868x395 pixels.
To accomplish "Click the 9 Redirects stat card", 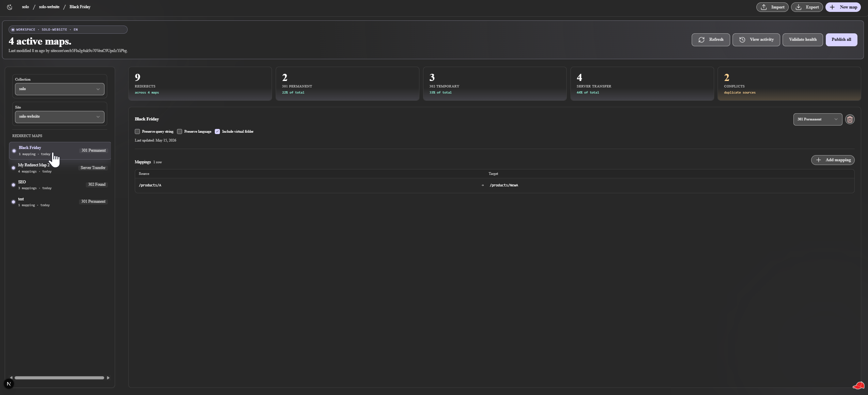I will (200, 84).
